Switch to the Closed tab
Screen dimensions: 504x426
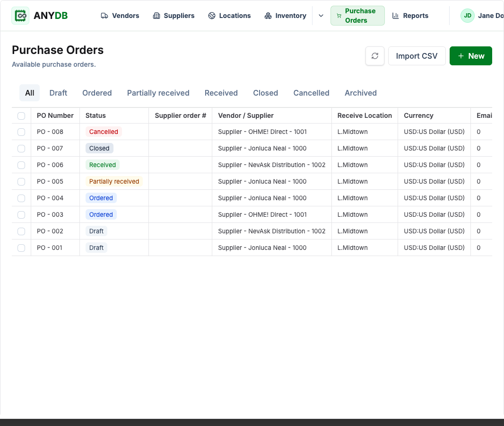pyautogui.click(x=266, y=93)
